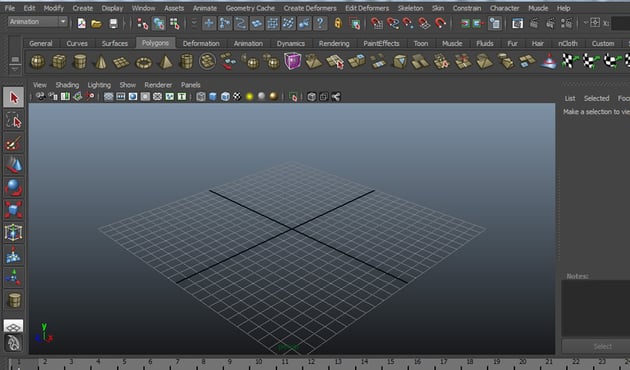The image size is (630, 370).
Task: Create a polygon cone from the shelf
Action: 101,62
